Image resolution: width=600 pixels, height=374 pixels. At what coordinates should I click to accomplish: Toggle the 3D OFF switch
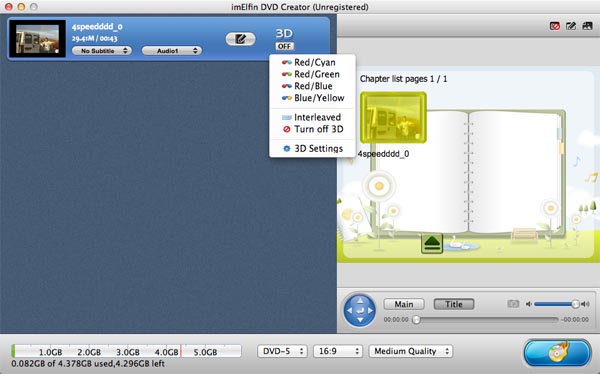[x=284, y=46]
